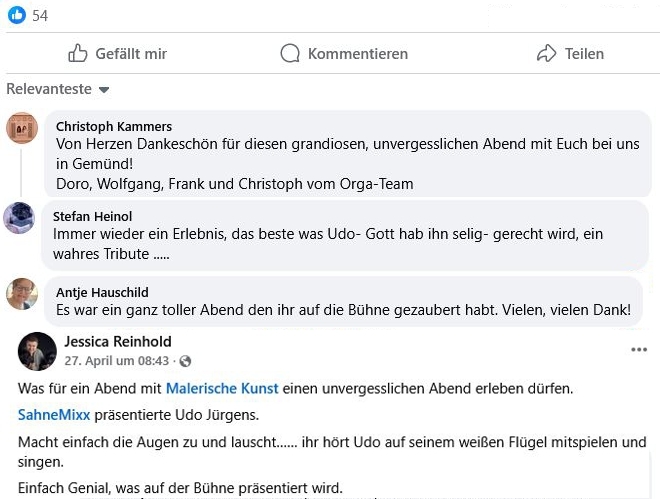
Task: Visit Antje Hauschild's profile name
Action: [x=102, y=292]
